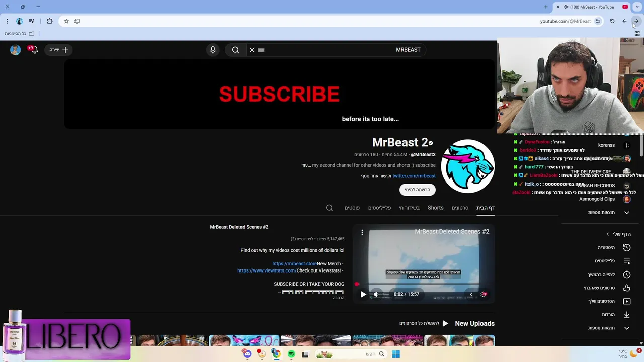Click the search field containing MRBEAST
The width and height of the screenshot is (644, 362).
coord(336,50)
